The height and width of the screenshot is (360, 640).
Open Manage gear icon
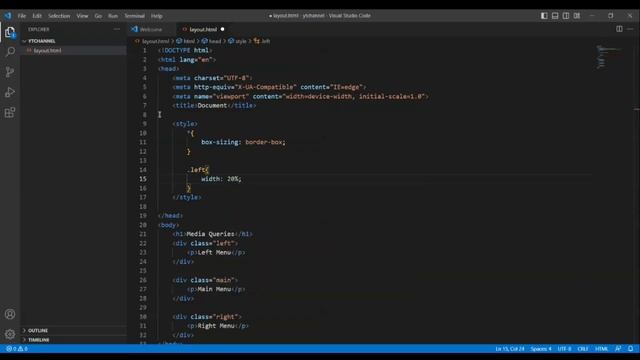point(10,334)
